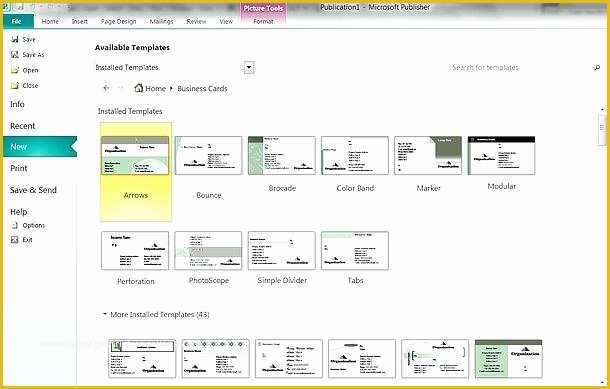Open the Save & Send section
This screenshot has width=610, height=389.
pyautogui.click(x=33, y=190)
